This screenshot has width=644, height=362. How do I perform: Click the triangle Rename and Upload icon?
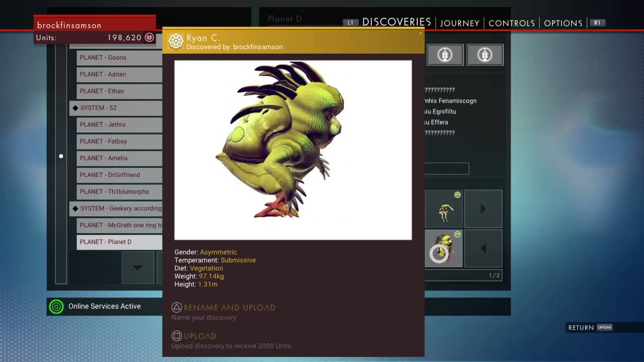point(177,307)
